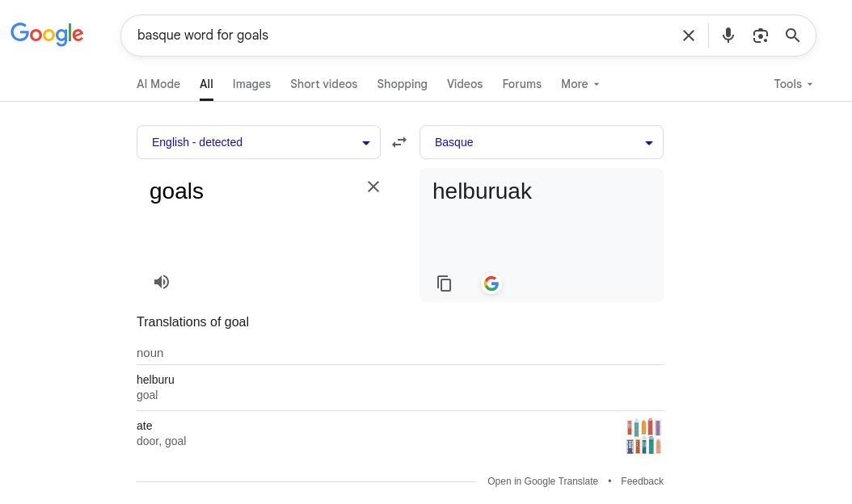The width and height of the screenshot is (852, 504).
Task: Click the colorful doors thumbnail image
Action: pyautogui.click(x=644, y=436)
